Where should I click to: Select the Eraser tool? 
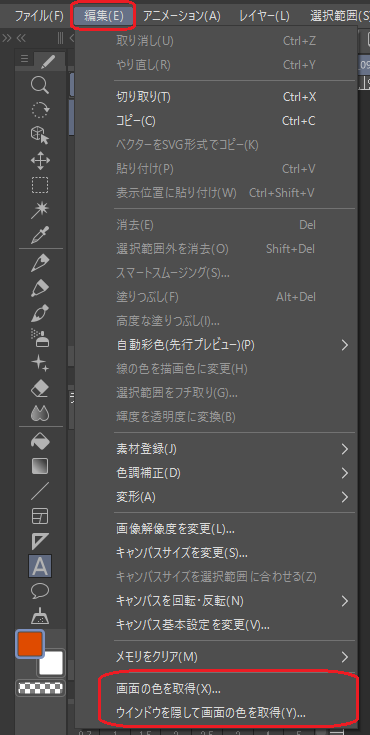(40, 389)
